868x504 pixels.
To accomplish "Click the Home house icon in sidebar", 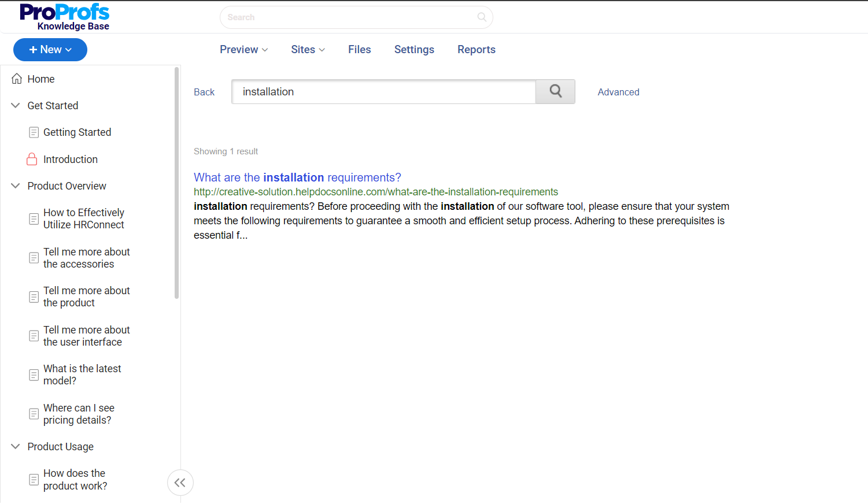I will pyautogui.click(x=17, y=79).
